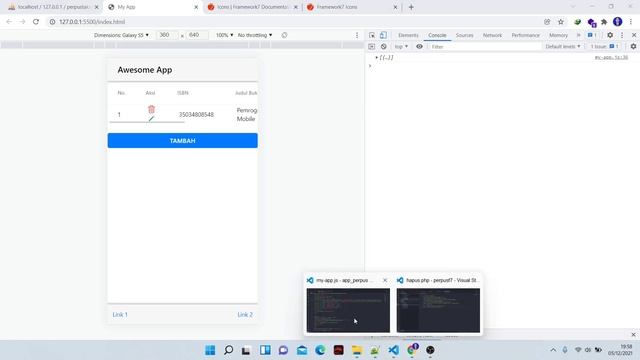Activate the inspect element picker
The width and height of the screenshot is (640, 360).
[x=372, y=35]
